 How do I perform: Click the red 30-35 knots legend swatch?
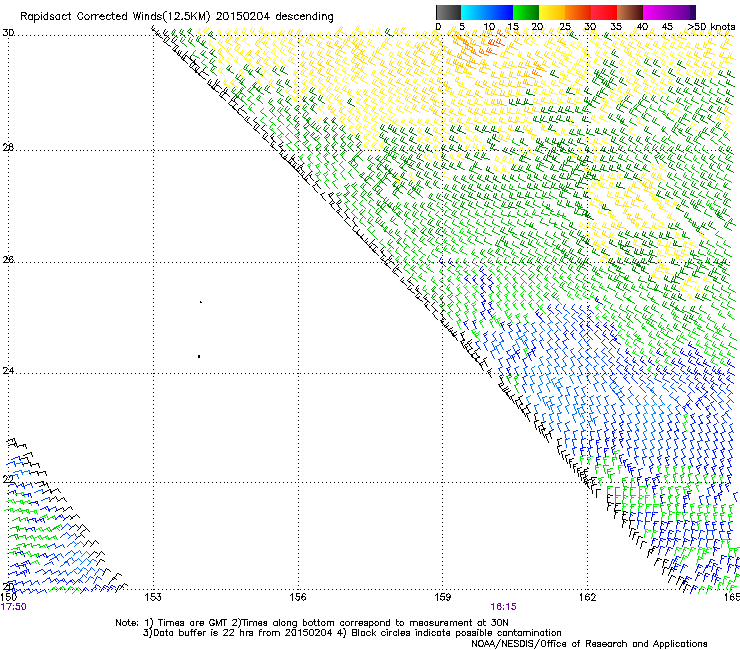[604, 12]
